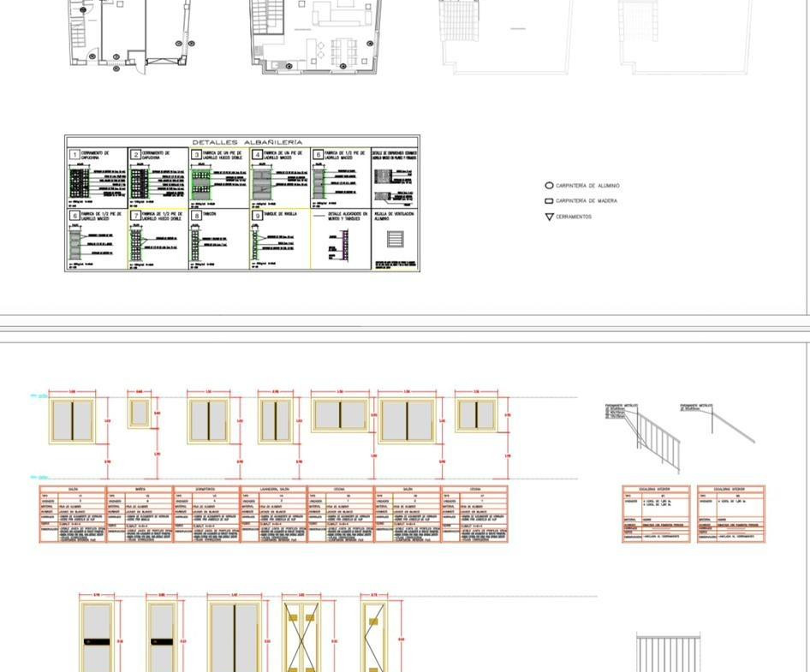Click the circle symbol for Carpintería de Aluminio
Screen dimensions: 810x672
[x=549, y=186]
